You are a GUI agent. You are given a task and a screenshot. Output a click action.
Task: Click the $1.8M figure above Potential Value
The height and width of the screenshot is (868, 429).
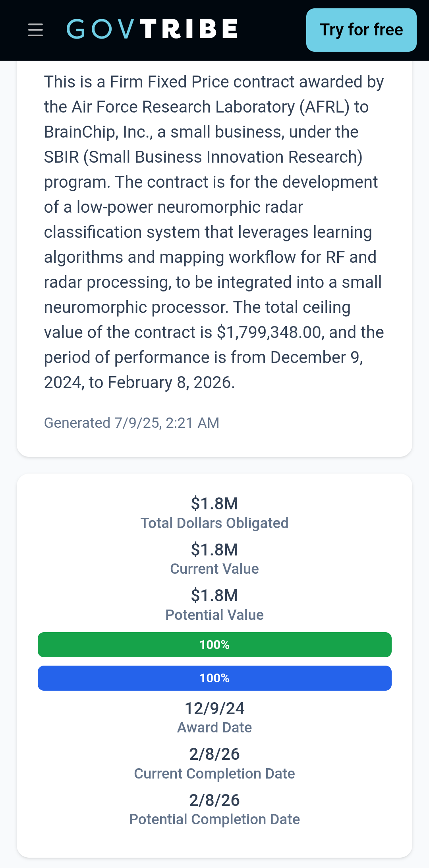pos(214,596)
